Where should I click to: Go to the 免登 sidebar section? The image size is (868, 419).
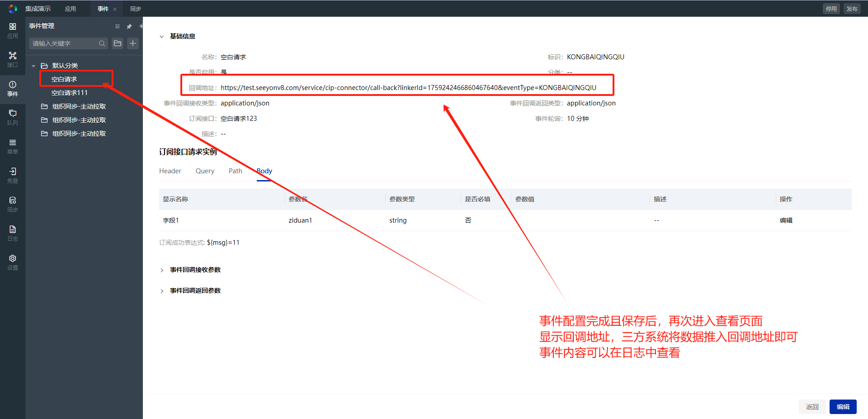tap(13, 175)
